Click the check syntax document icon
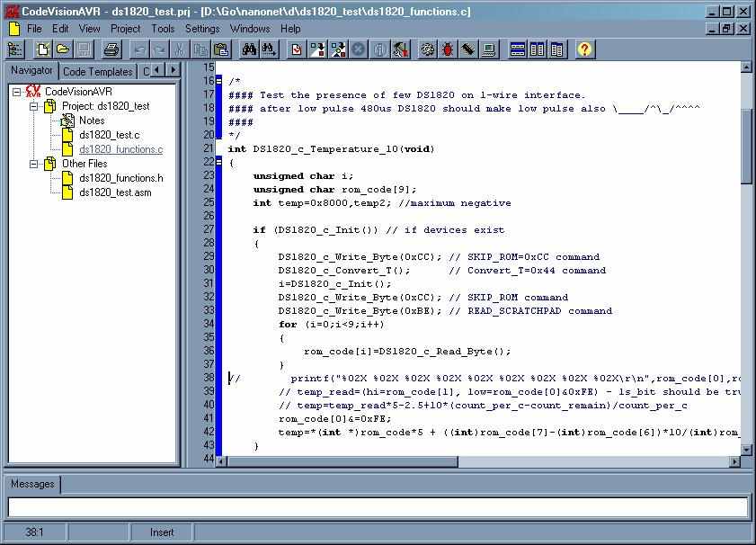This screenshot has height=545, width=756. tap(297, 49)
